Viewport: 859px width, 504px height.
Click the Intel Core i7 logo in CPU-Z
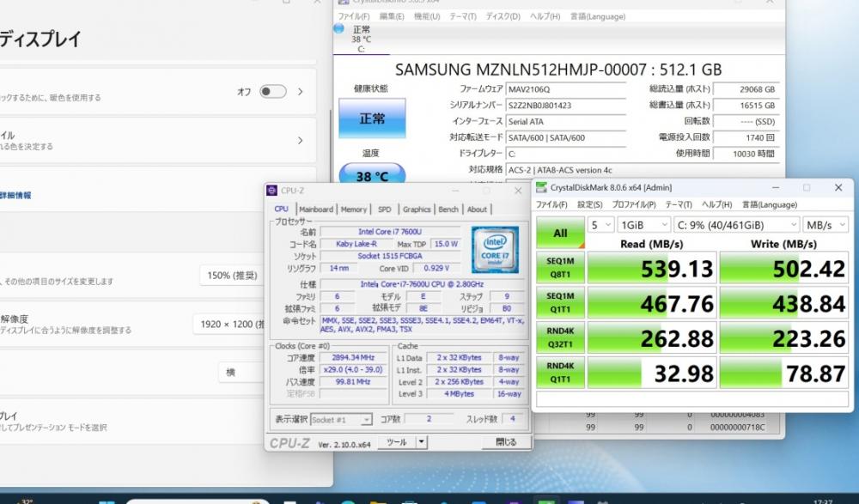(x=495, y=249)
